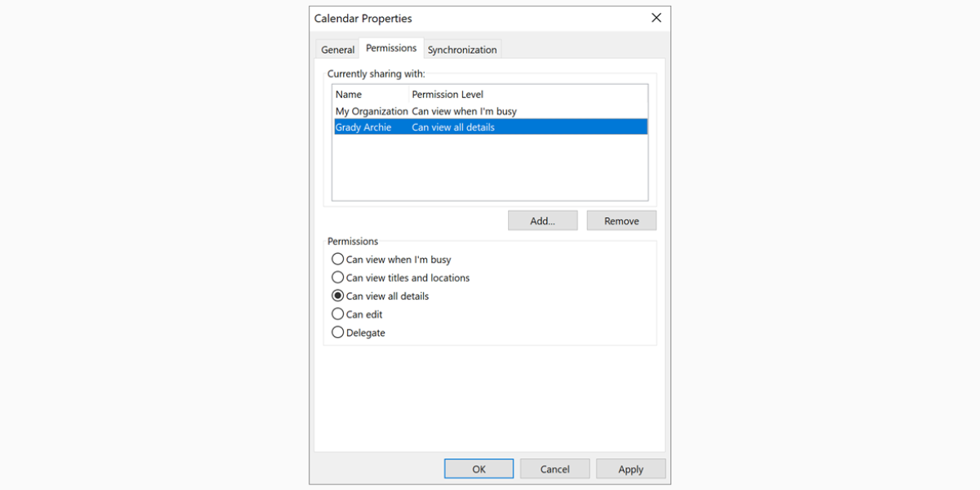Apply the permission changes
980x490 pixels.
point(630,468)
